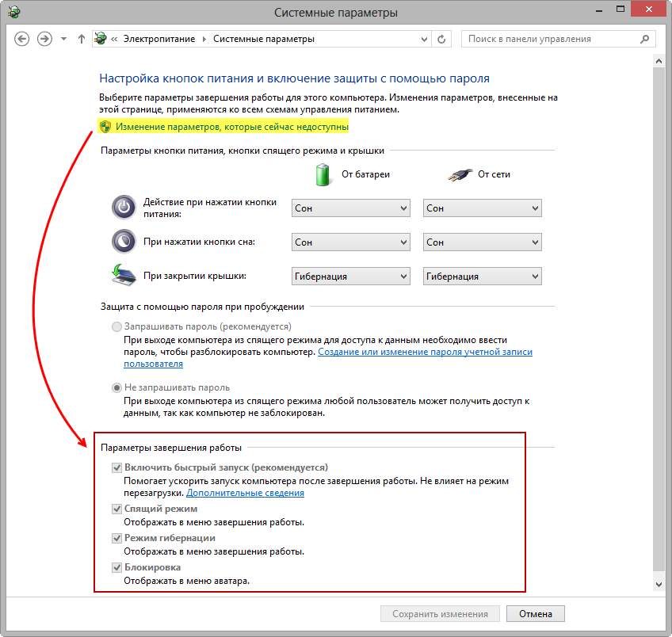672x637 pixels.
Task: Open link Изменение параметров, которые сейчас недоступны
Action: pyautogui.click(x=232, y=127)
